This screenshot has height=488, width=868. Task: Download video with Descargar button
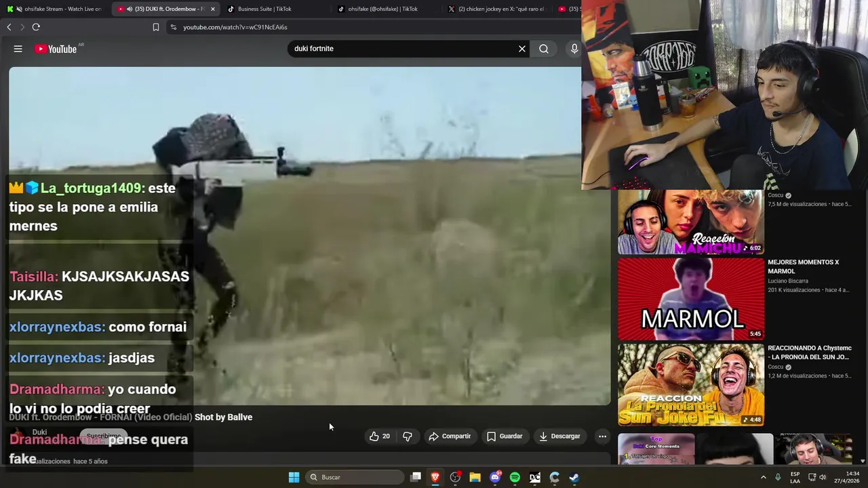tap(559, 436)
